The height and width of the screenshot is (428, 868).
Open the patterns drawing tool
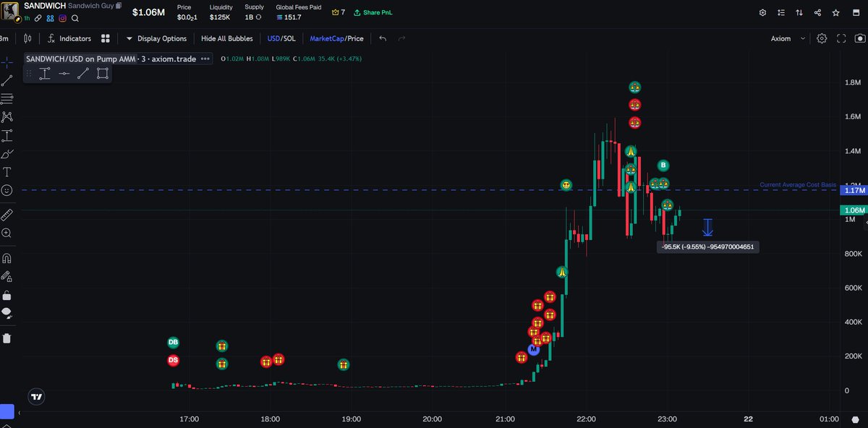coord(7,116)
